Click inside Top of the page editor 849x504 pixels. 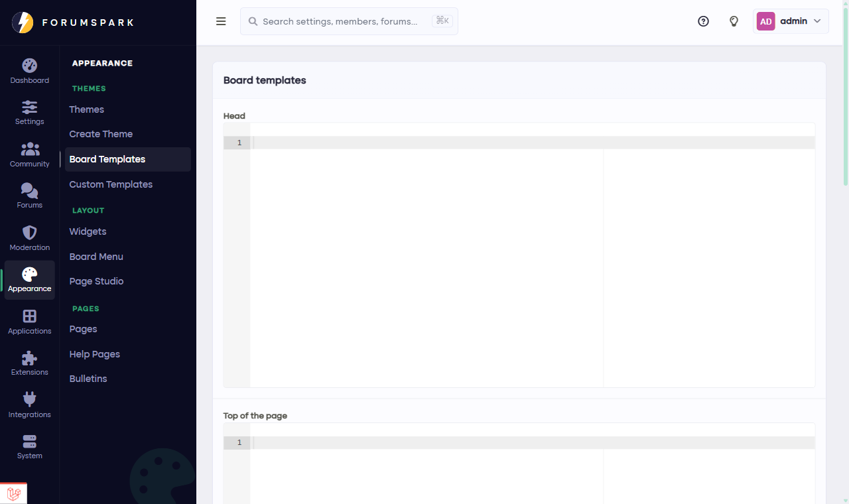click(519, 464)
